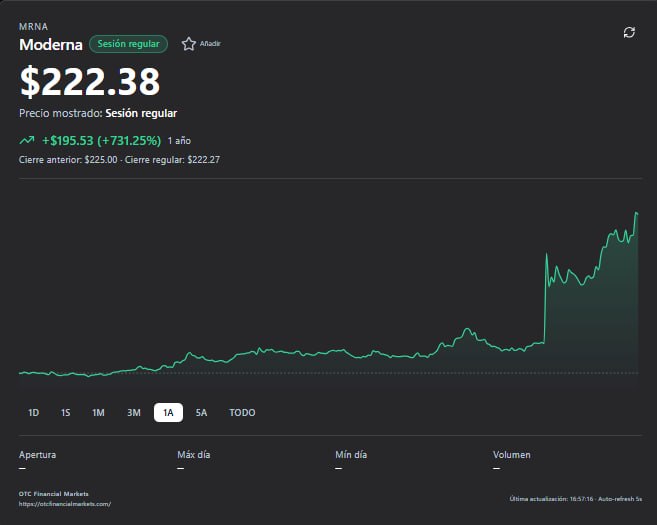657x525 pixels.
Task: Click the Apertura label
Action: 37,455
